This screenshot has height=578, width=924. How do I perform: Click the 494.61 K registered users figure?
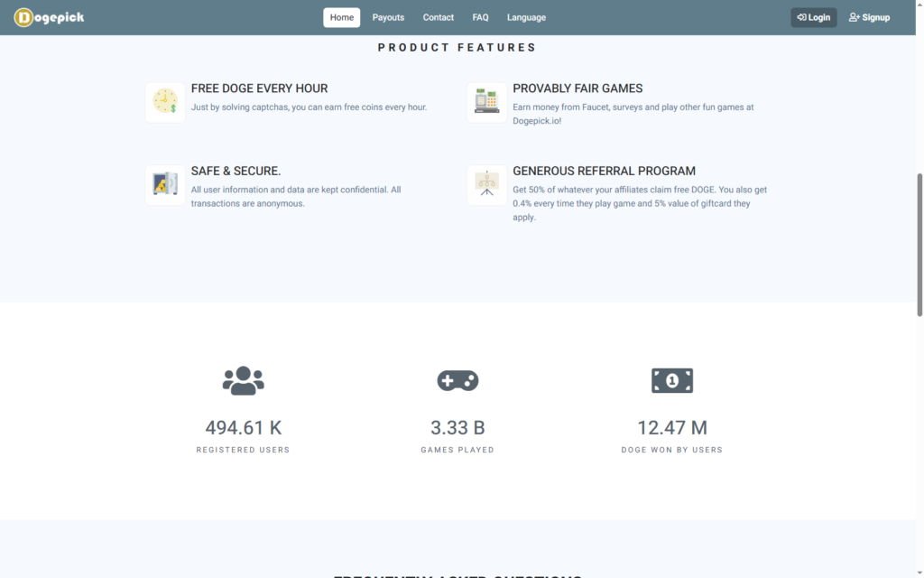244,427
